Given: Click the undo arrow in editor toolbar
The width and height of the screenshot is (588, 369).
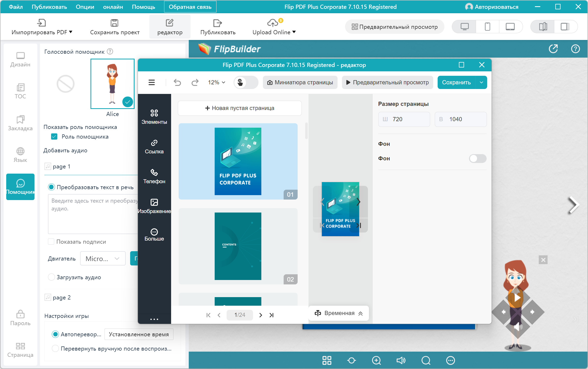Looking at the screenshot, I should pos(177,83).
